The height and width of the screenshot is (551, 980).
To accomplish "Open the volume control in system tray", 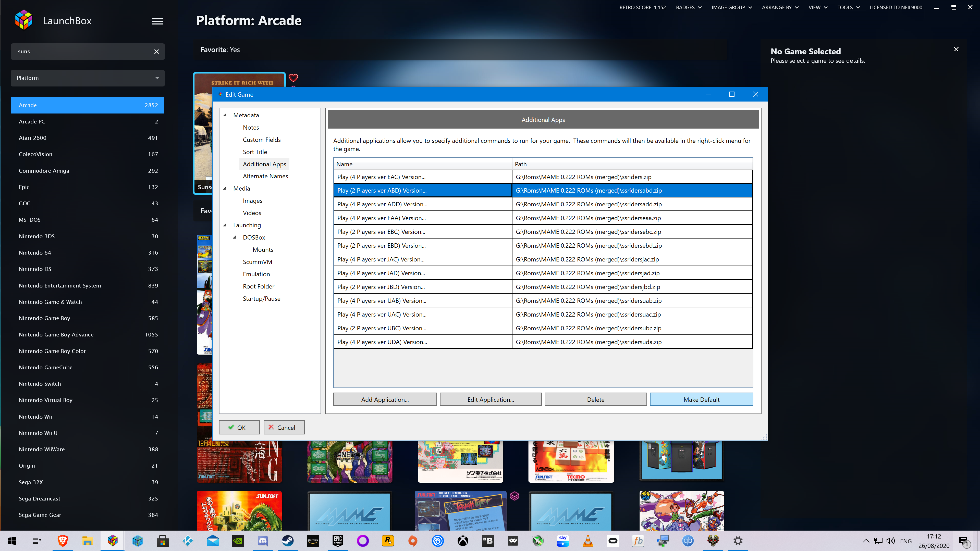I will point(890,541).
